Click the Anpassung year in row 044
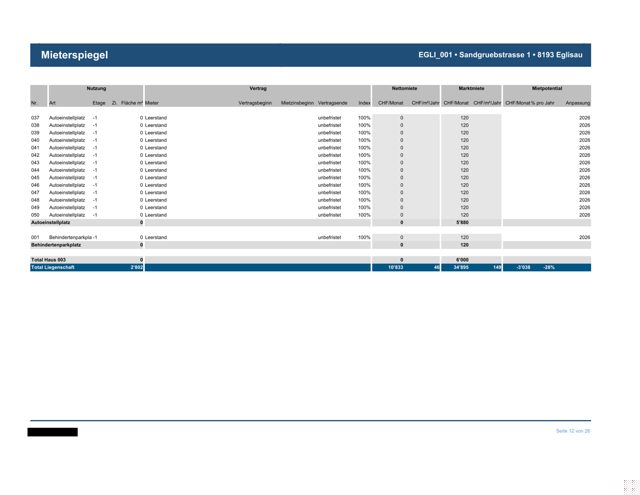 [585, 170]
